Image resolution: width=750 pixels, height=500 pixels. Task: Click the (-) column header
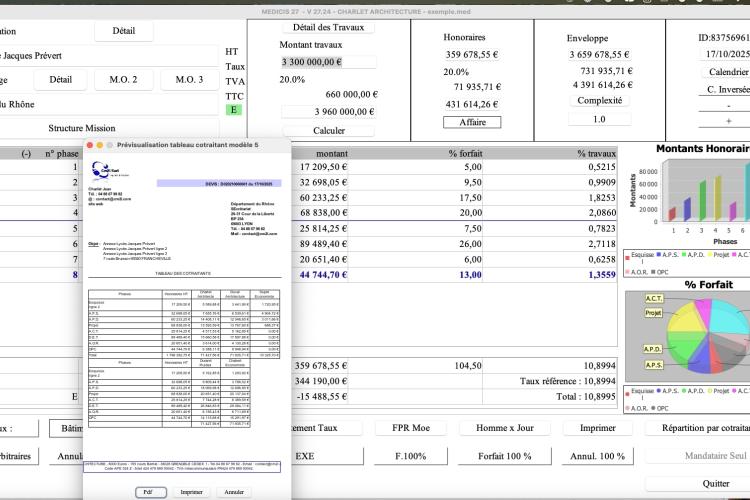(x=26, y=154)
